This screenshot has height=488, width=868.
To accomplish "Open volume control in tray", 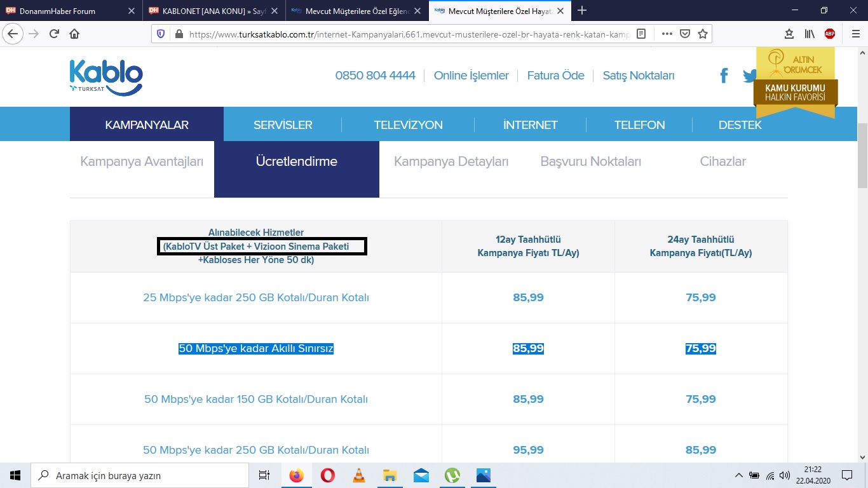I will [785, 475].
